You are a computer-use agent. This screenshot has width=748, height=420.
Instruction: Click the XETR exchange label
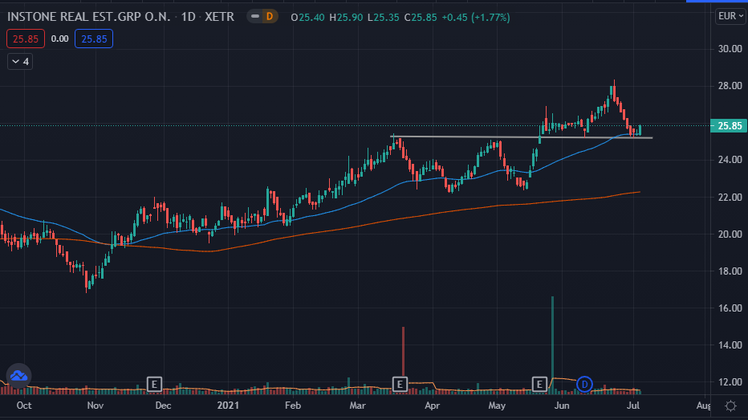click(219, 17)
